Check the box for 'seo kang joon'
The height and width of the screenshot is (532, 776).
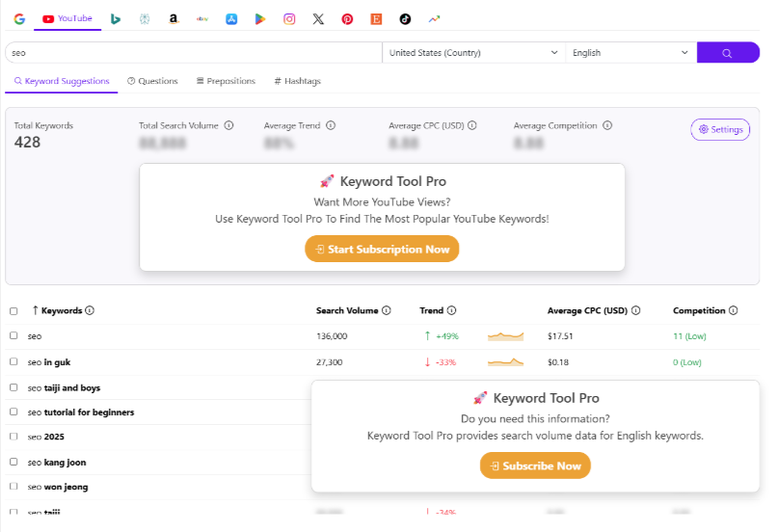[x=13, y=462]
